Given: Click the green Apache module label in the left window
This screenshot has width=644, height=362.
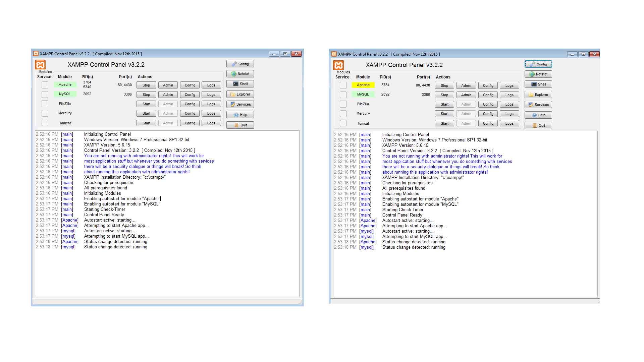Looking at the screenshot, I should (x=65, y=84).
